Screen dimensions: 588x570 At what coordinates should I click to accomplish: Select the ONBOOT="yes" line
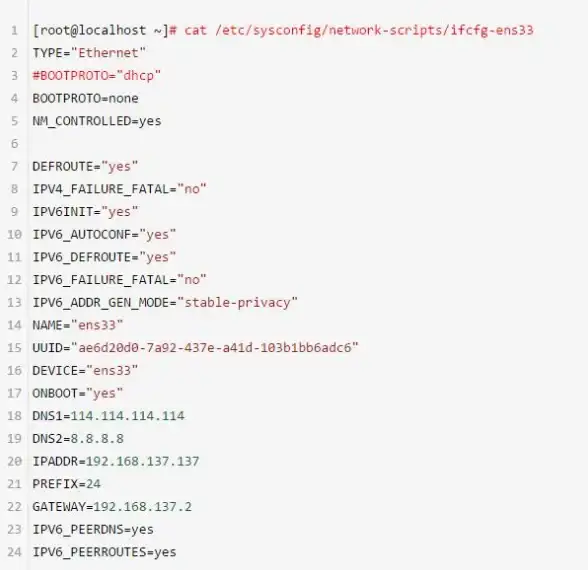[78, 393]
